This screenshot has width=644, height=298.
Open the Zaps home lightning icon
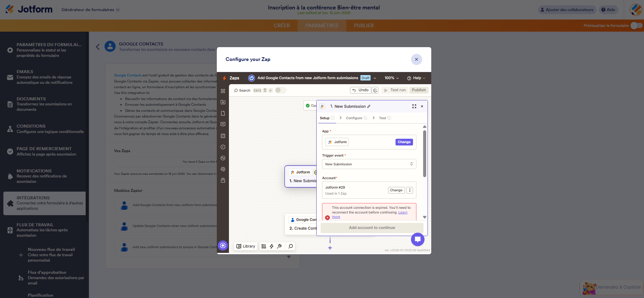coord(224,78)
